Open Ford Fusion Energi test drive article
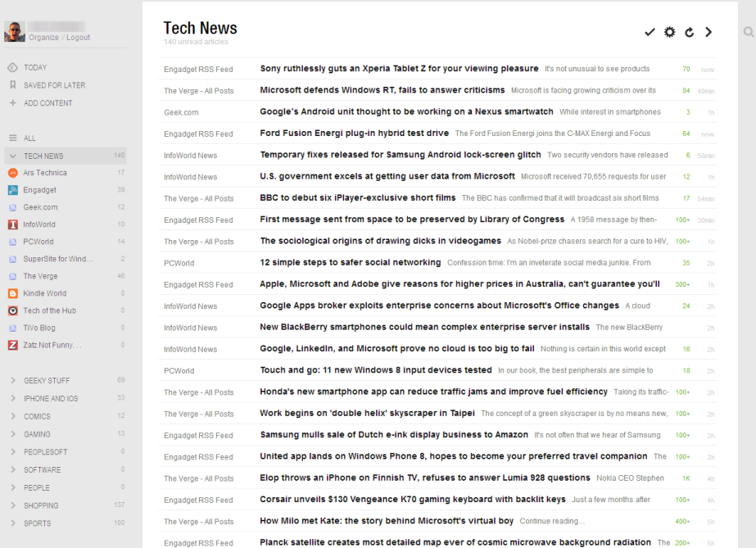 coord(355,133)
